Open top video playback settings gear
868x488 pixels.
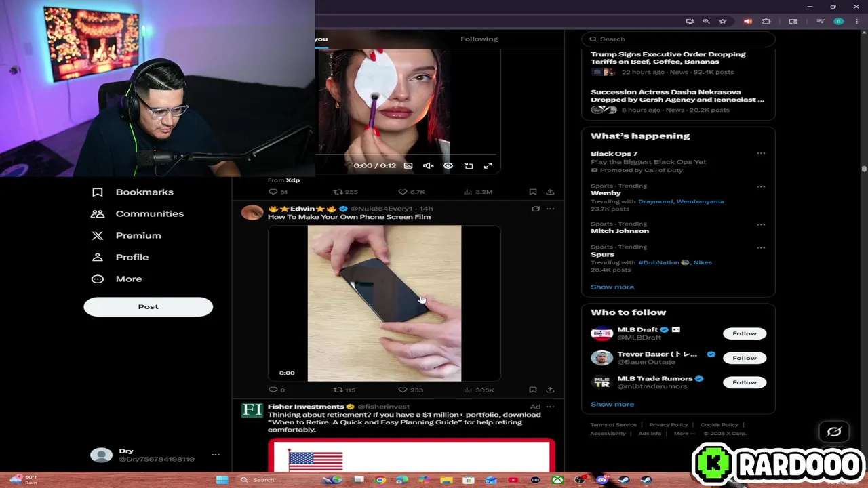click(448, 165)
